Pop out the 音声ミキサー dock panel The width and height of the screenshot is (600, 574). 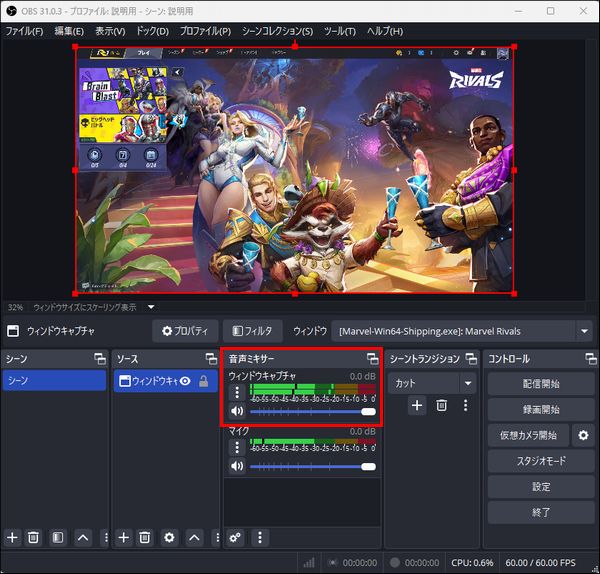[372, 359]
